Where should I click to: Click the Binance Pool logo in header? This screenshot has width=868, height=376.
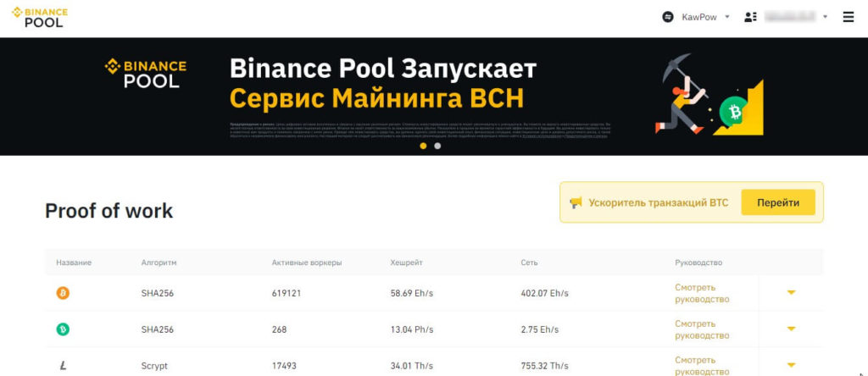click(40, 17)
